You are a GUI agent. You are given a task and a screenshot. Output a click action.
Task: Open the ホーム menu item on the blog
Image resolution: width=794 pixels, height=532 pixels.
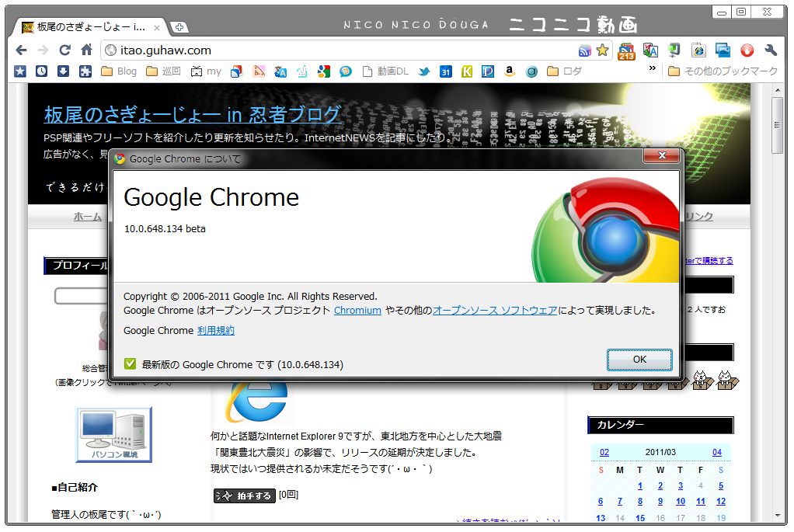(x=87, y=217)
